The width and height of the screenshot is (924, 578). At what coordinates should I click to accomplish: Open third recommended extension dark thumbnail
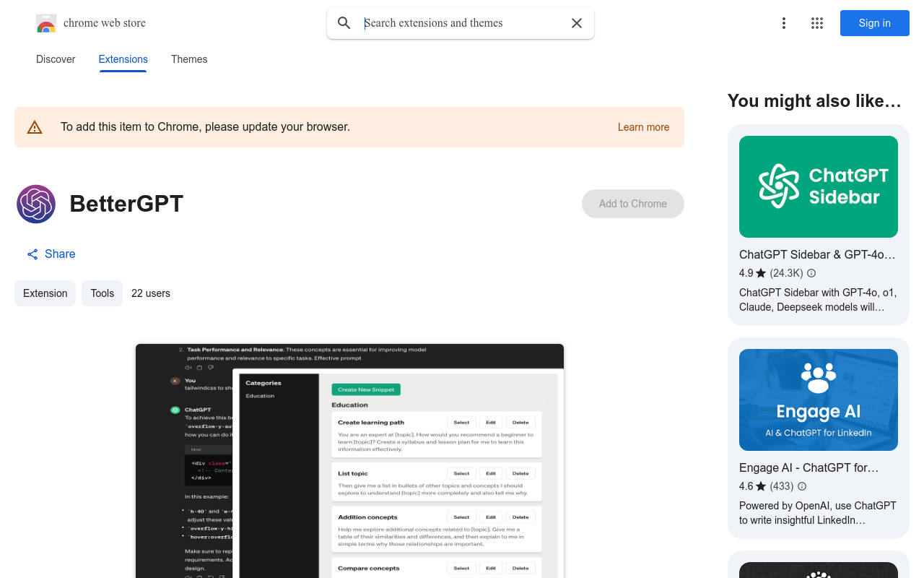(819, 570)
